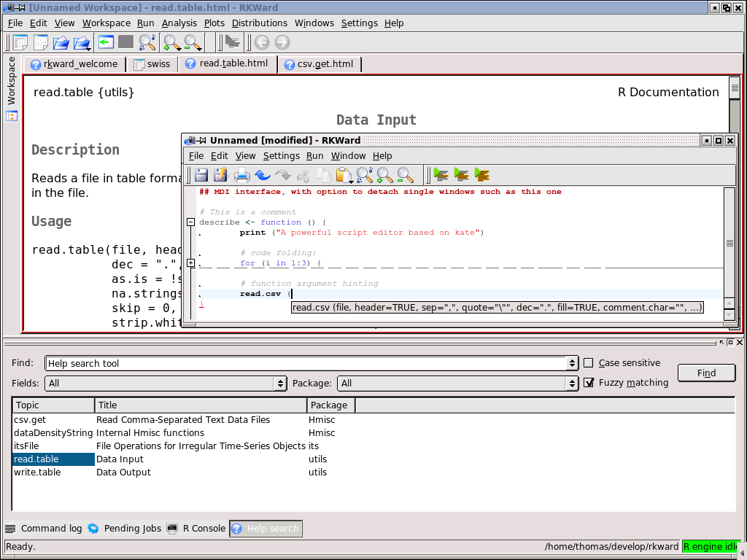Click the green left-arrow window icon in main toolbar
Image resolution: width=747 pixels, height=560 pixels.
point(106,42)
